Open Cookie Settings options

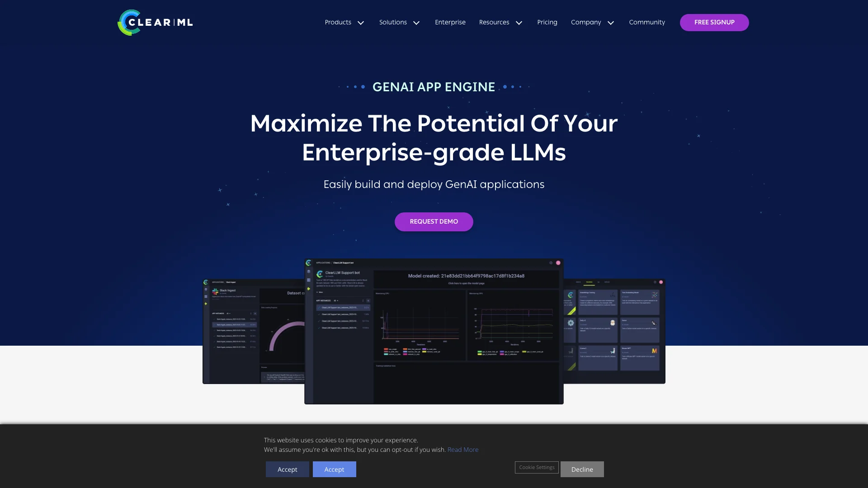[x=537, y=467]
